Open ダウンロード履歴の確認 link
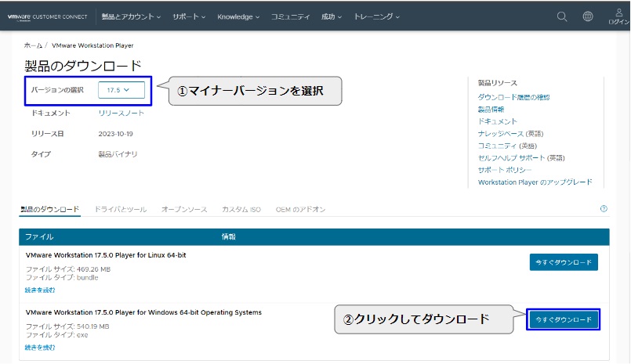631x364 pixels. pyautogui.click(x=513, y=97)
